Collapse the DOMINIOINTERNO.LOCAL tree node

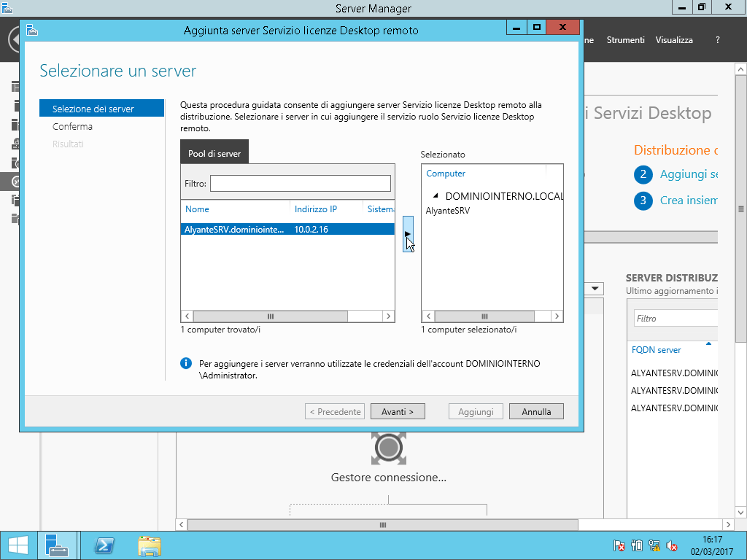point(436,196)
